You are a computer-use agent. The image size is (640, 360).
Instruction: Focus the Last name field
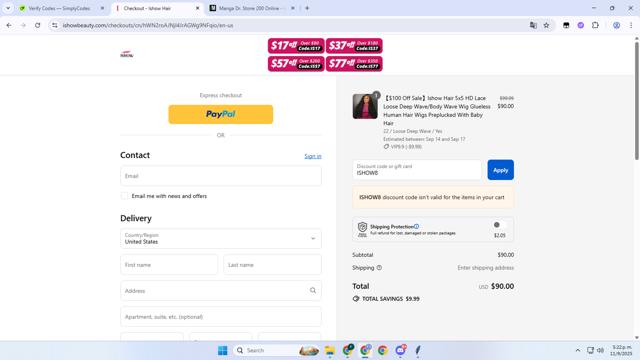point(272,264)
